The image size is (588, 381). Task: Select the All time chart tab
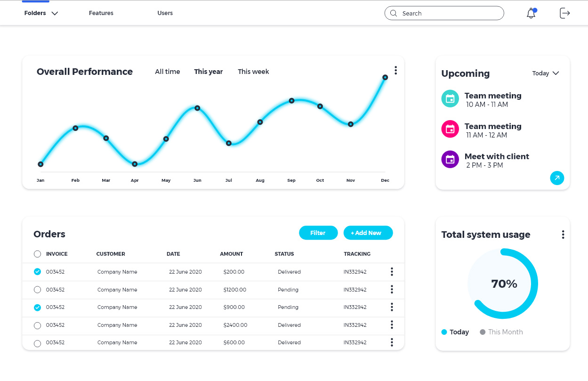click(168, 72)
